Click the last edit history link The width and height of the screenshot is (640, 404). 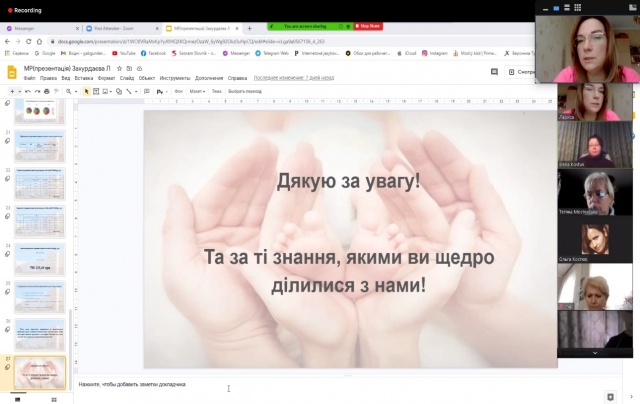(x=294, y=78)
